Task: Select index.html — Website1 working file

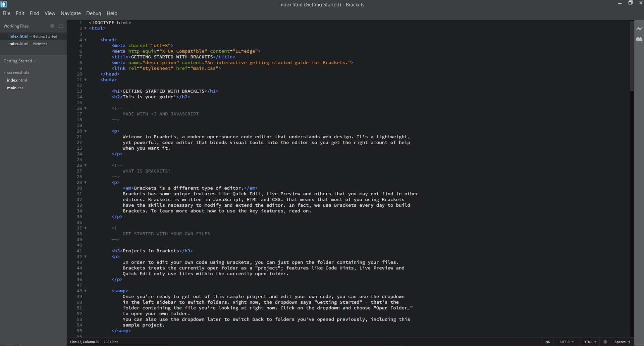Action: coord(33,44)
